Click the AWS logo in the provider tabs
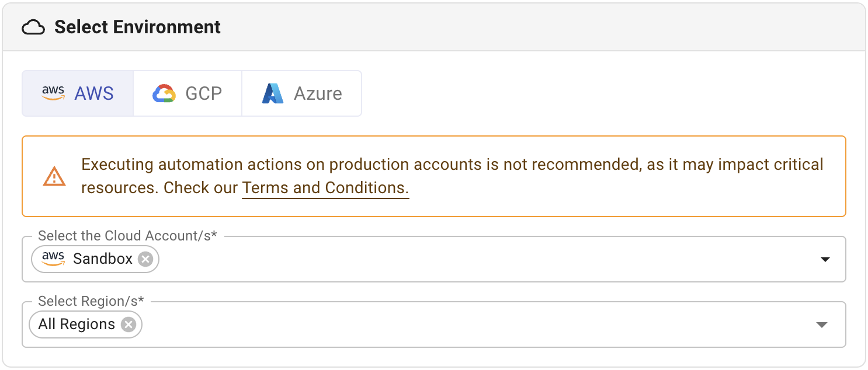Viewport: 868px width, 370px height. click(53, 93)
